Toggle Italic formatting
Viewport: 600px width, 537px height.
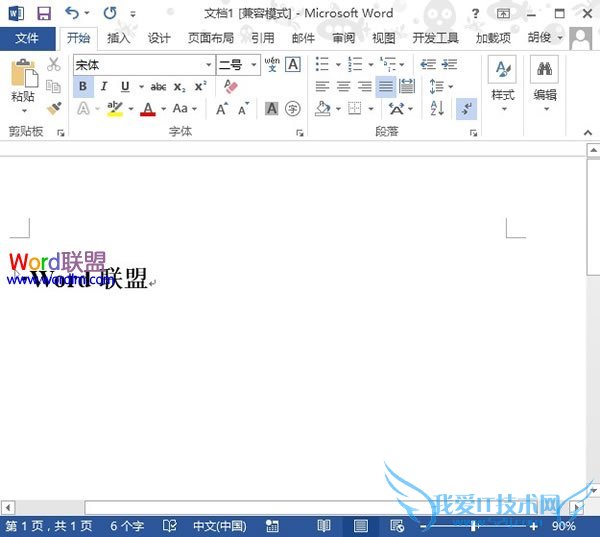click(104, 87)
